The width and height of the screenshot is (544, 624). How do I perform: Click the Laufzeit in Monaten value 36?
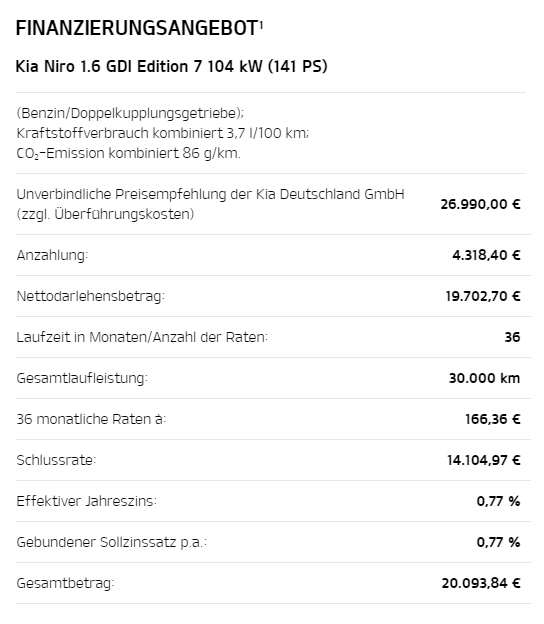pyautogui.click(x=512, y=337)
